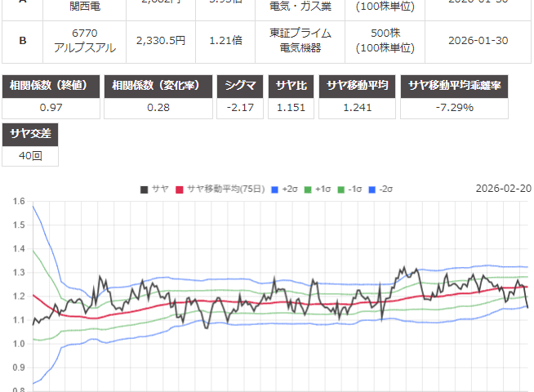Click the サヤ移動平均 header label
The height and width of the screenshot is (392, 534).
[359, 86]
